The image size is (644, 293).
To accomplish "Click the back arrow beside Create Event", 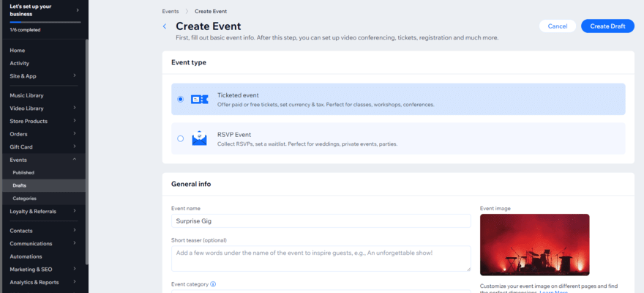I will pos(165,26).
